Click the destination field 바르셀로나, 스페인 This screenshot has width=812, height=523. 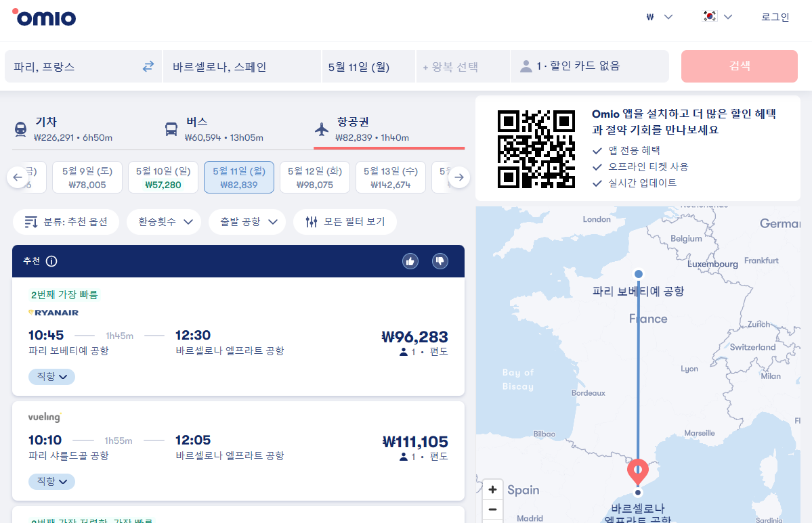[x=242, y=66]
